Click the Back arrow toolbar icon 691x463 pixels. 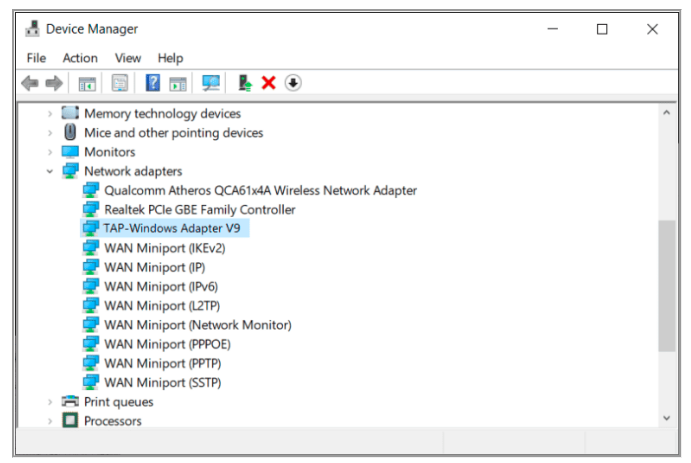pos(30,83)
